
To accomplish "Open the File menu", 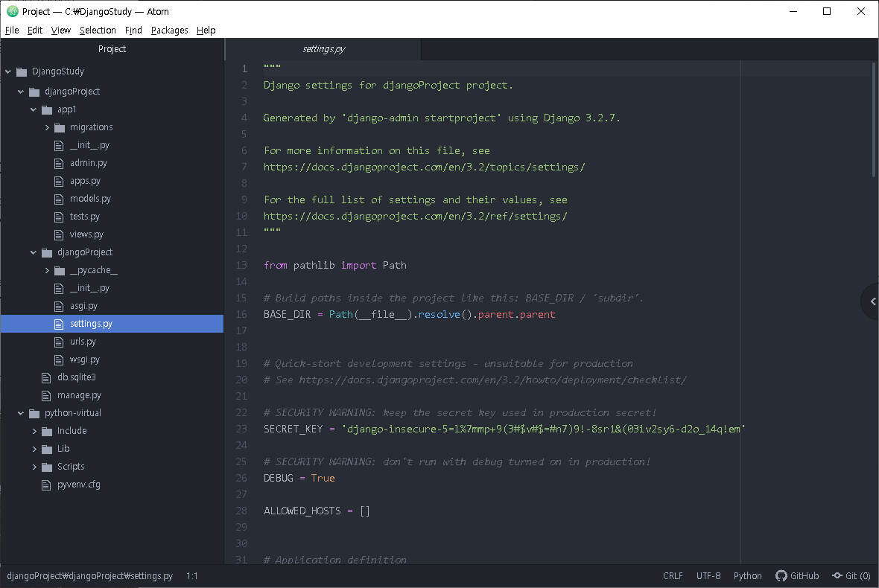I will pyautogui.click(x=12, y=31).
